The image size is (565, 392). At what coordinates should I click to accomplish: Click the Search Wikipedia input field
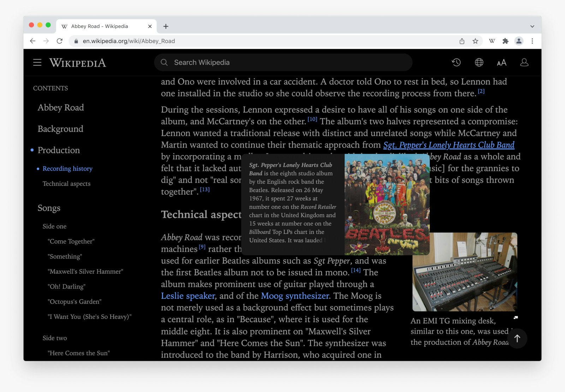[282, 62]
